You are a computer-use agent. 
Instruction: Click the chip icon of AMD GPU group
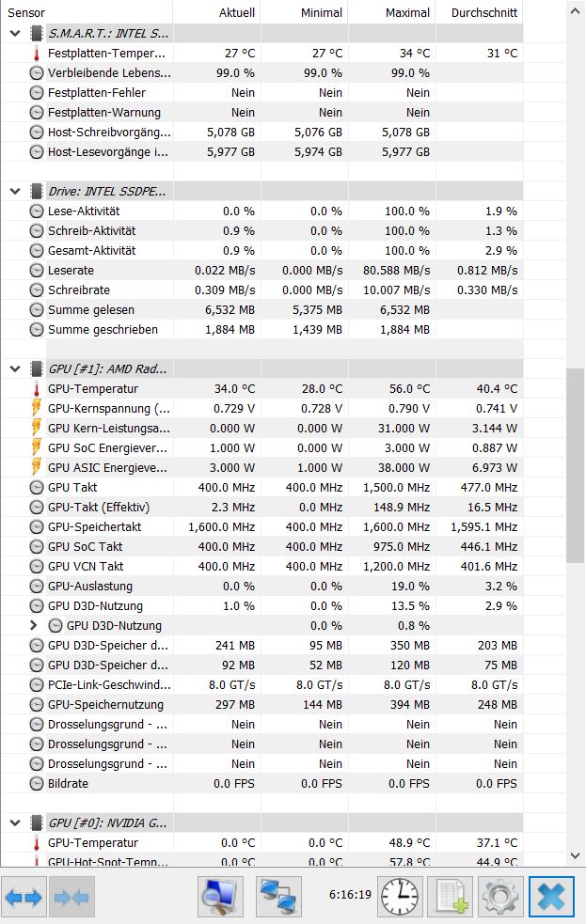(x=37, y=369)
